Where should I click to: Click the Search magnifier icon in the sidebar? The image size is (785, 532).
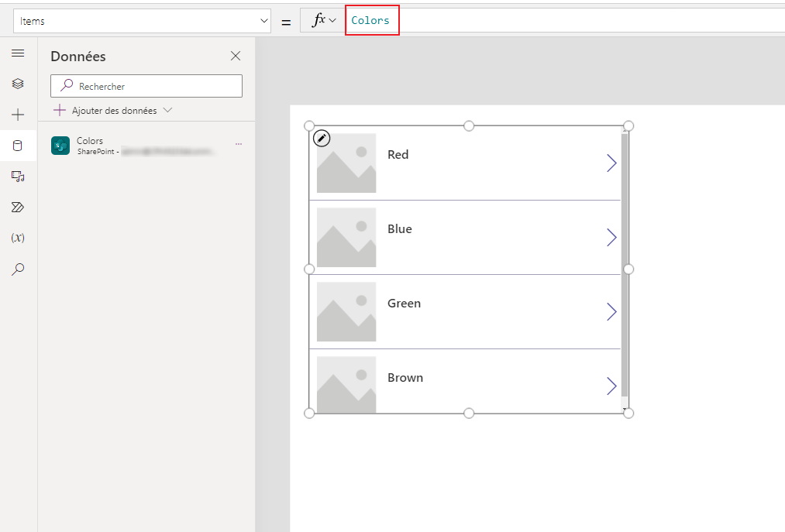click(18, 269)
